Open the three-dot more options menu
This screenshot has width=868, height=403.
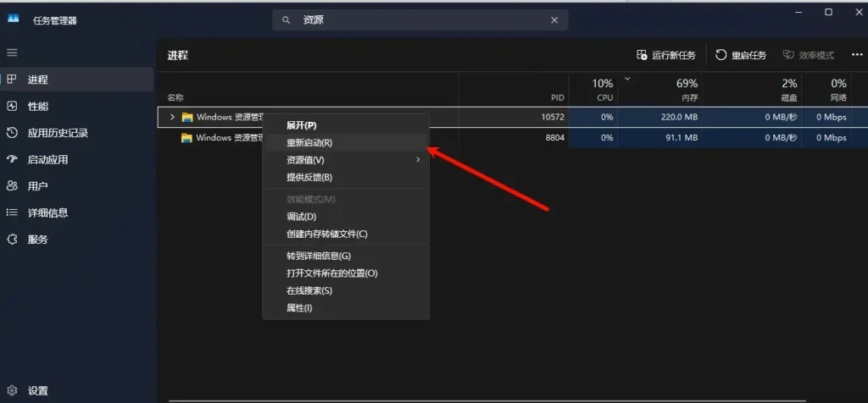pyautogui.click(x=856, y=55)
